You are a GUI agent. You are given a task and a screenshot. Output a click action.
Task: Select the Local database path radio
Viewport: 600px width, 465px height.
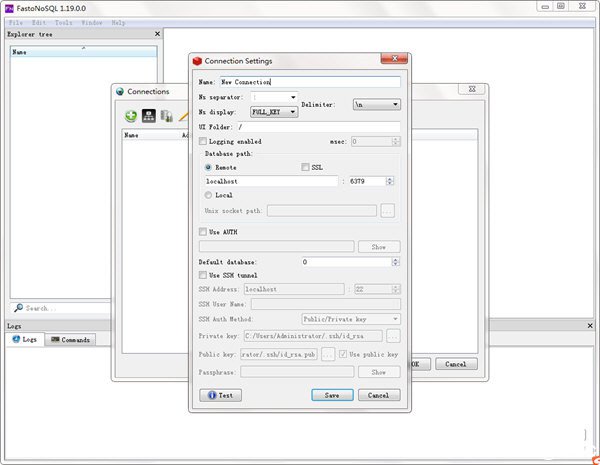pyautogui.click(x=209, y=195)
